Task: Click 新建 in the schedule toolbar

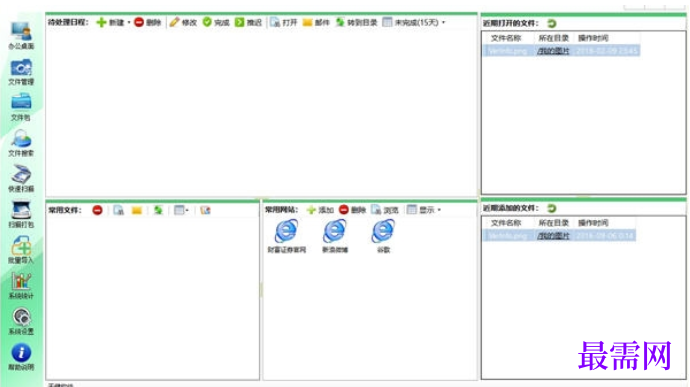Action: pyautogui.click(x=110, y=22)
